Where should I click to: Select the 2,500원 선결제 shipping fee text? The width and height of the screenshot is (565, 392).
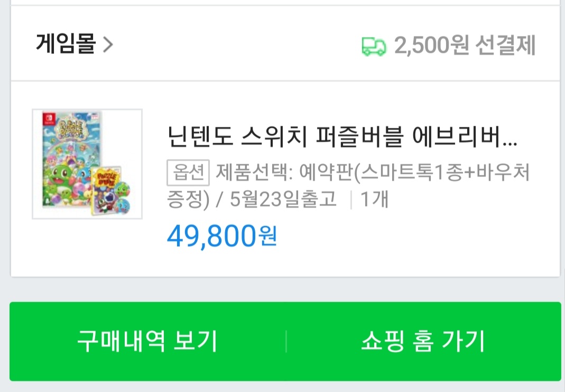tap(465, 45)
